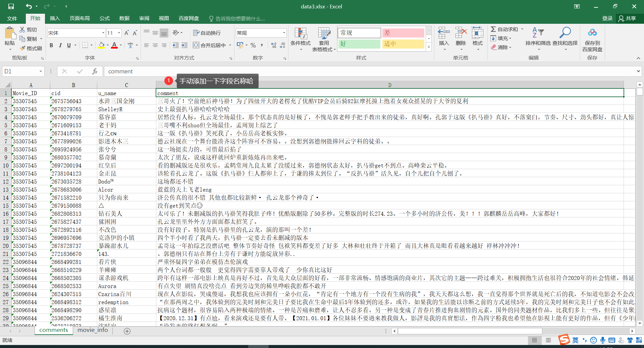Switch to 公式 Formulas tab
644x348 pixels.
click(105, 18)
